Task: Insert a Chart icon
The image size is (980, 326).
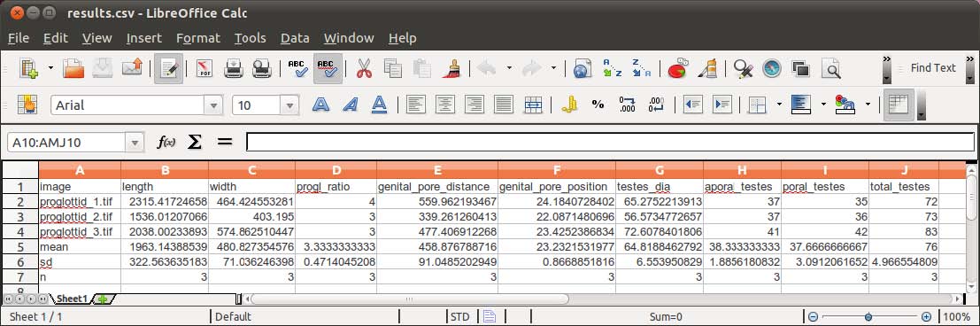Action: 677,67
